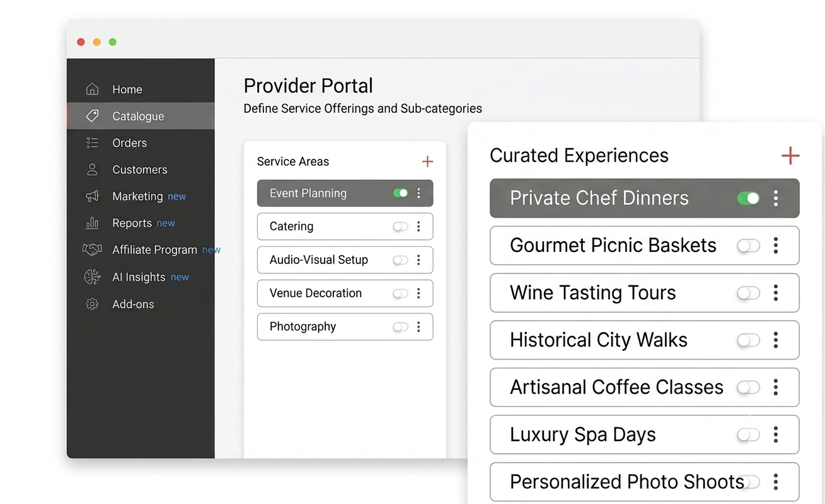Viewport: 825px width, 504px height.
Task: Disable the Event Planning toggle
Action: coord(400,193)
